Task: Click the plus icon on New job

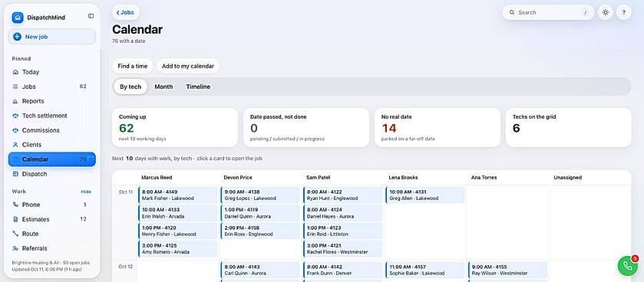Action: (17, 37)
